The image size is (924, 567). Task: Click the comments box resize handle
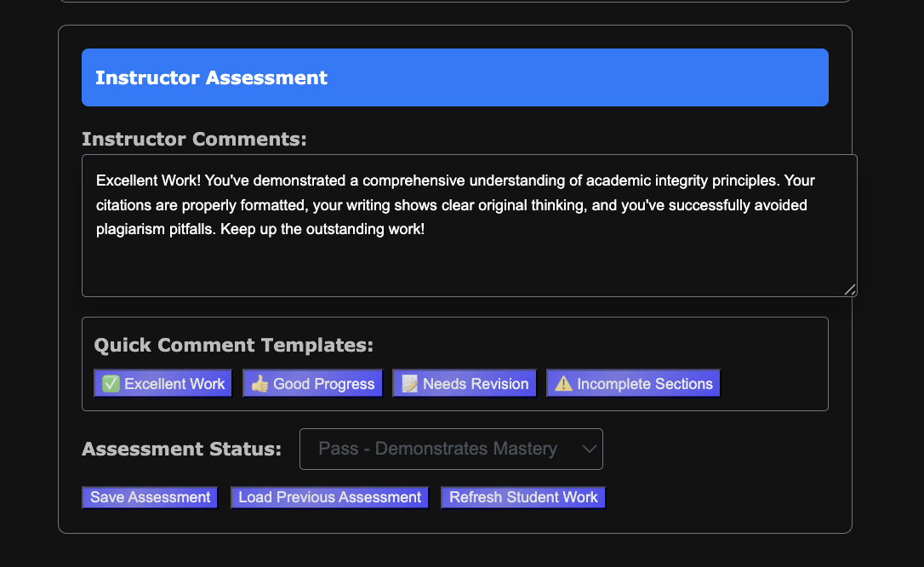(x=850, y=289)
